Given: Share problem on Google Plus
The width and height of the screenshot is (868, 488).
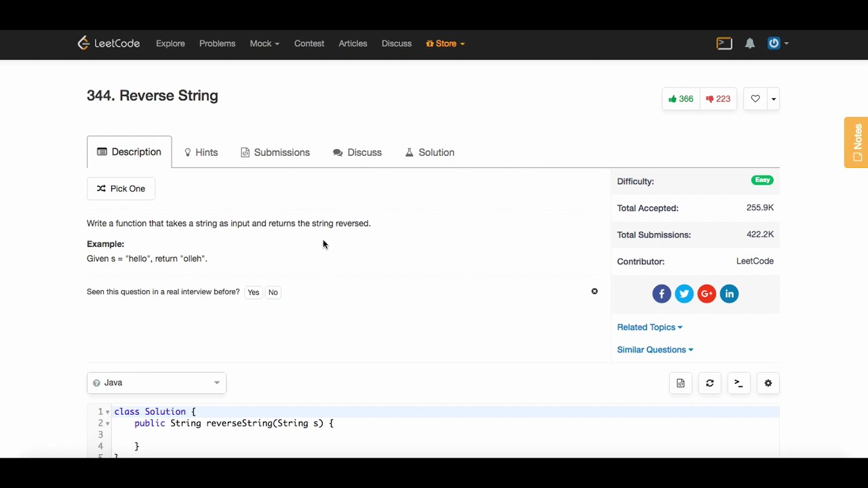Looking at the screenshot, I should tap(707, 293).
